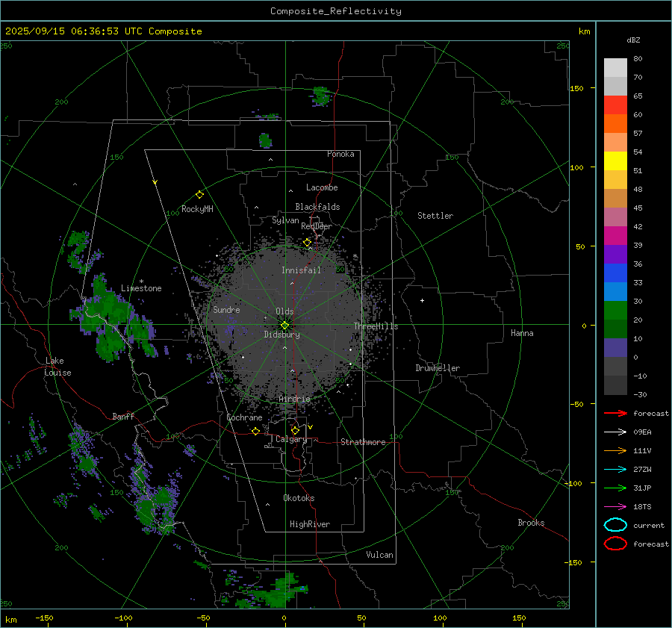
Task: Click the Vulcan city label
Action: [379, 555]
